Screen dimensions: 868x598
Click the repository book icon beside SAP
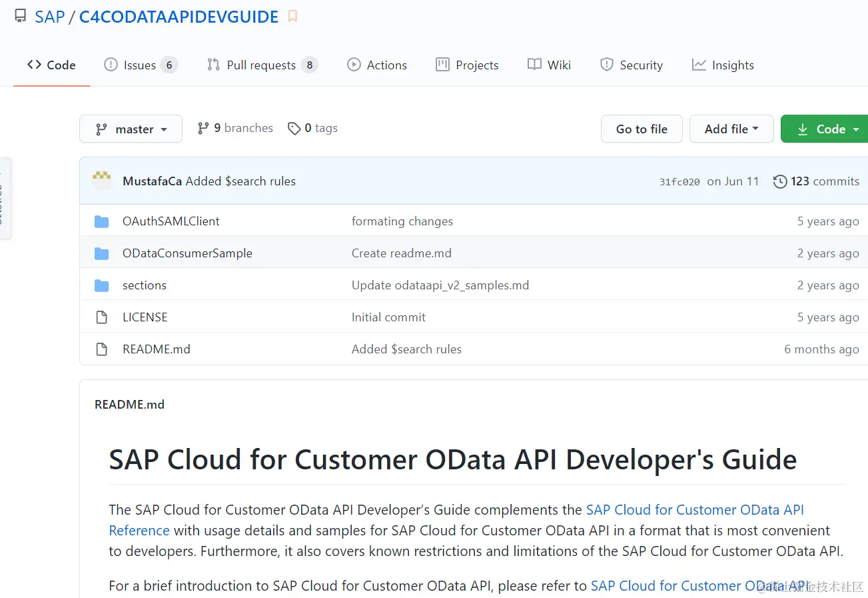click(x=21, y=16)
